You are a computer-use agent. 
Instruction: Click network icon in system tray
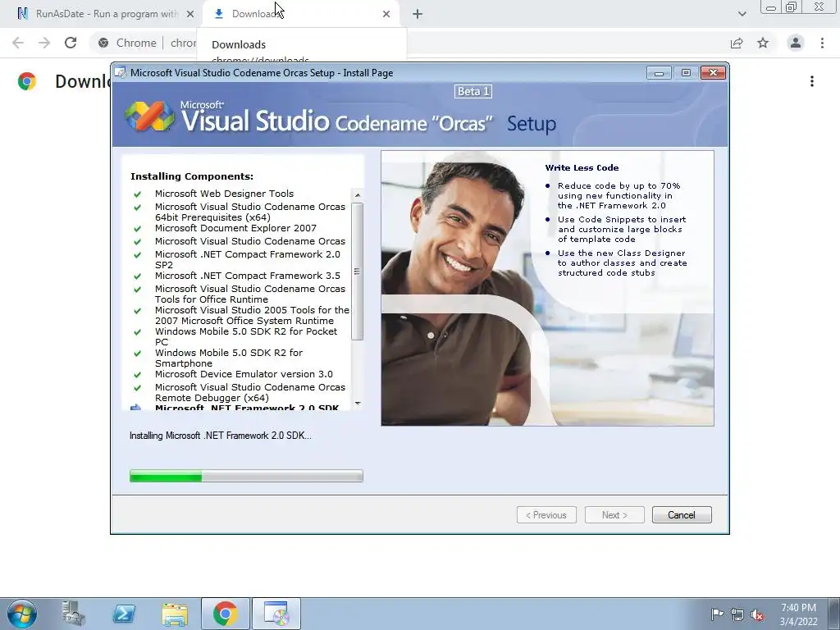(737, 614)
